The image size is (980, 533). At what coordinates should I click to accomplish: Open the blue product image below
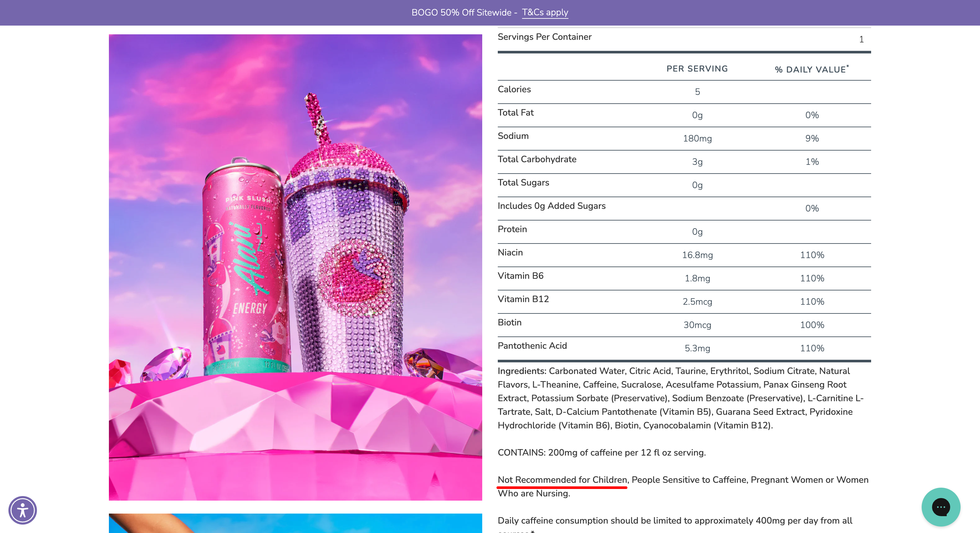295,523
